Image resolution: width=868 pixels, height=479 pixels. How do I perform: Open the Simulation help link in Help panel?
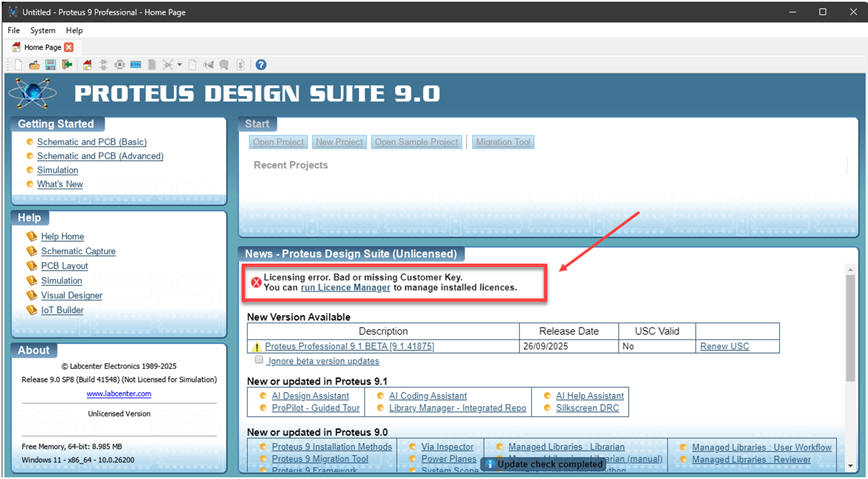[x=61, y=281]
